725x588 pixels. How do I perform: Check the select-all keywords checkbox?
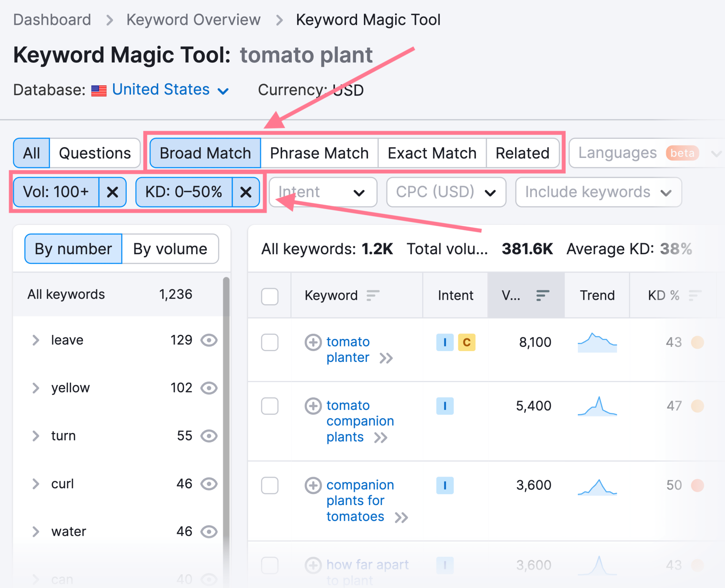pyautogui.click(x=270, y=296)
